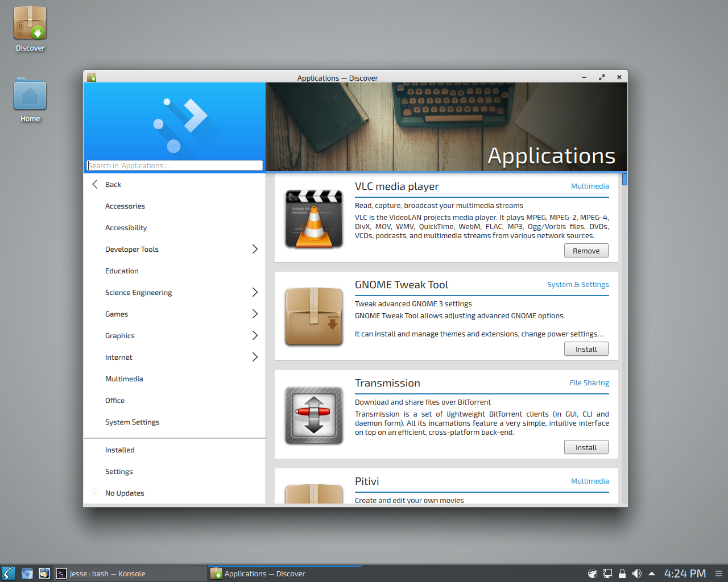Click the Discover logo in title bar
The image size is (728, 582).
coord(92,77)
